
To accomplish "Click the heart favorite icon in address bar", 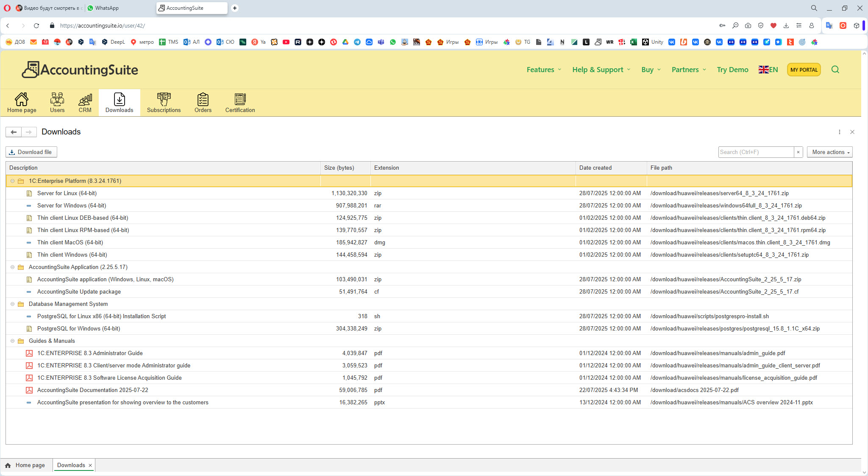I will [773, 26].
